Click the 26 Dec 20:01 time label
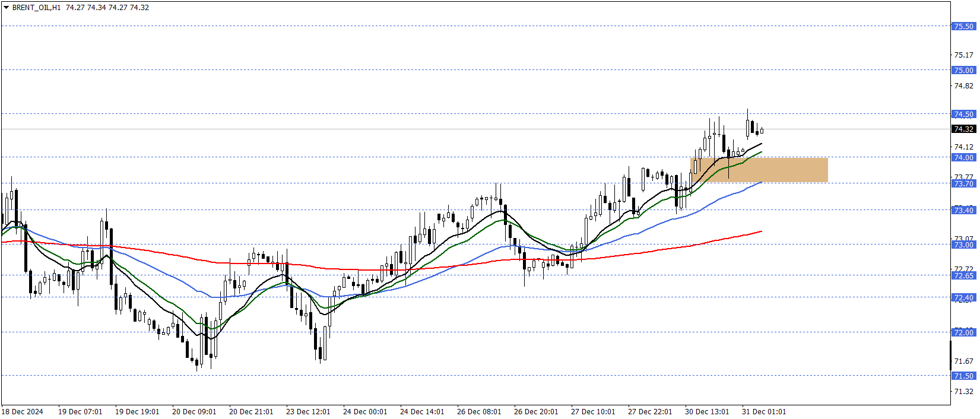The width and height of the screenshot is (980, 419). (x=536, y=411)
